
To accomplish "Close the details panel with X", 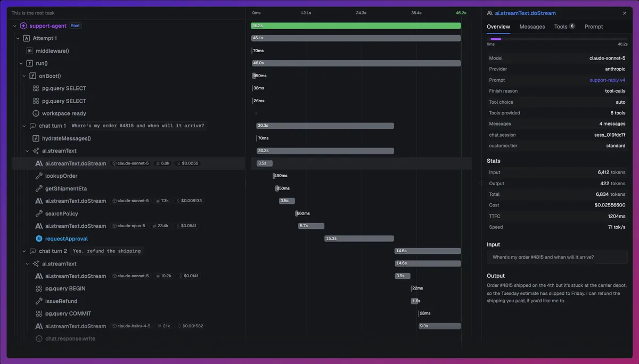I will [x=625, y=13].
